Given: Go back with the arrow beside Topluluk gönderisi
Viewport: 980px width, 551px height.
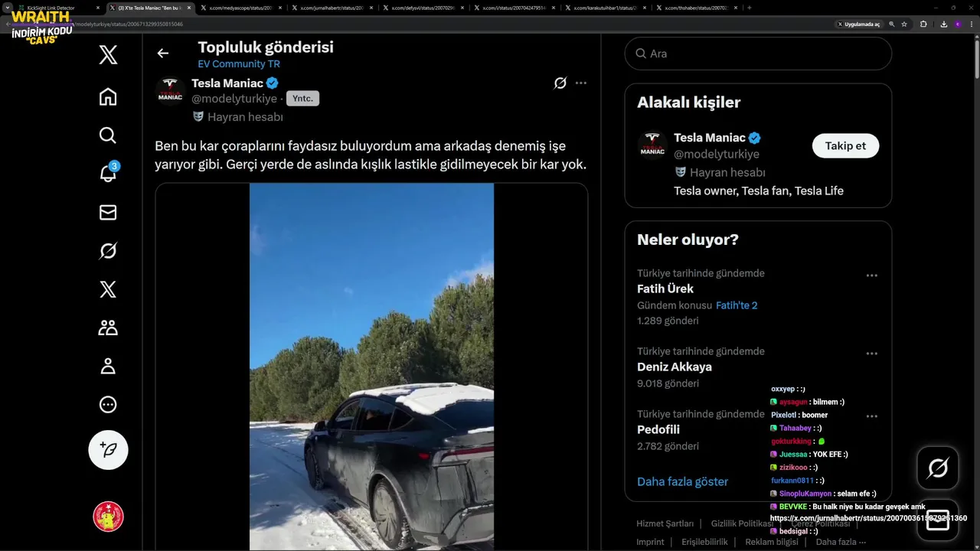Looking at the screenshot, I should 162,53.
